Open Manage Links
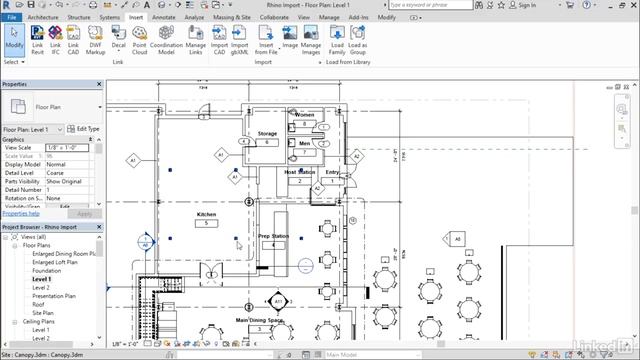Image resolution: width=640 pixels, height=360 pixels. tap(196, 40)
